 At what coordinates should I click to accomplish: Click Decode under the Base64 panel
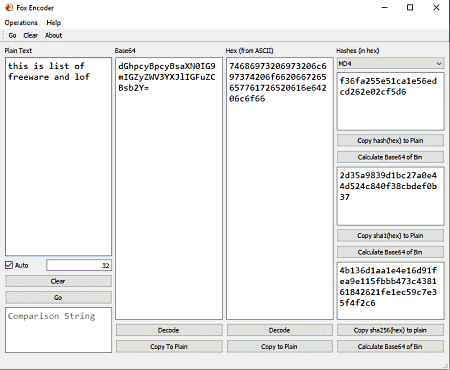pos(169,330)
